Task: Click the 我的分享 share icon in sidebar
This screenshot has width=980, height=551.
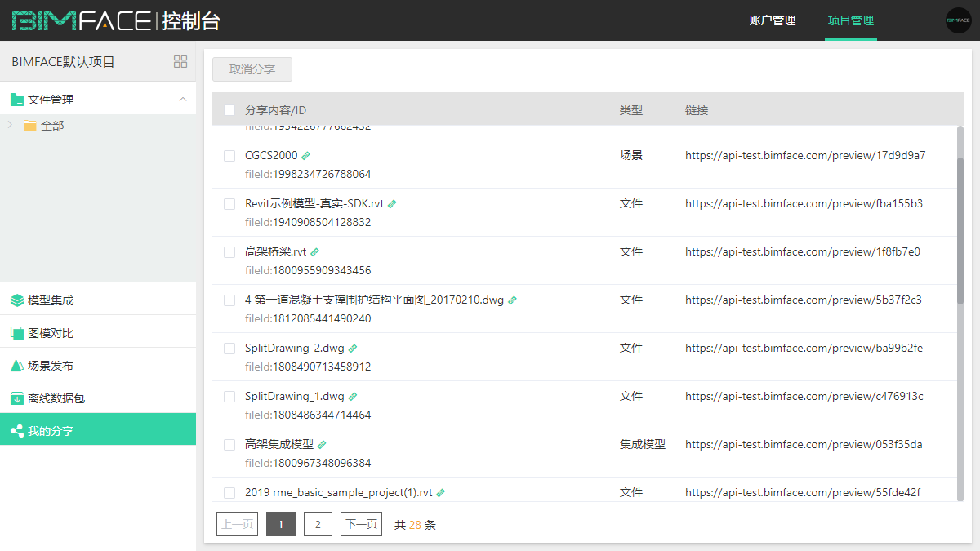Action: (18, 429)
